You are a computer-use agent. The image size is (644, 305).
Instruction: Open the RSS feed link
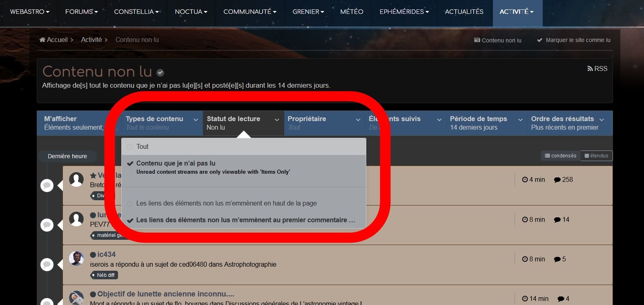(597, 69)
